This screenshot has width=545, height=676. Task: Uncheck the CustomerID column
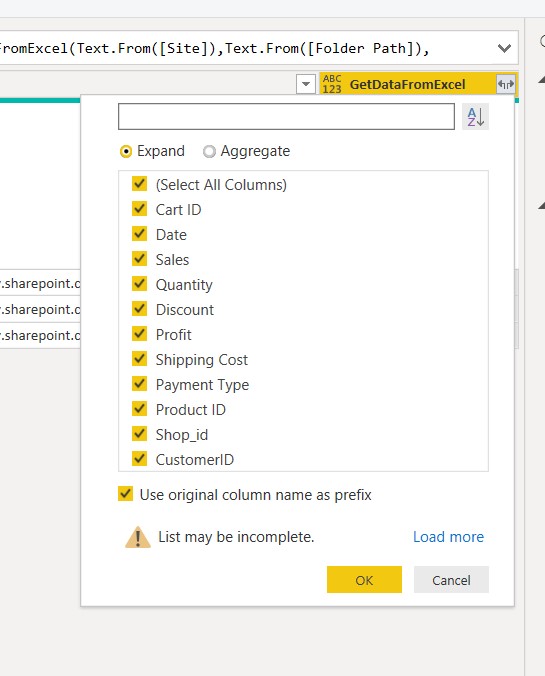[x=139, y=459]
